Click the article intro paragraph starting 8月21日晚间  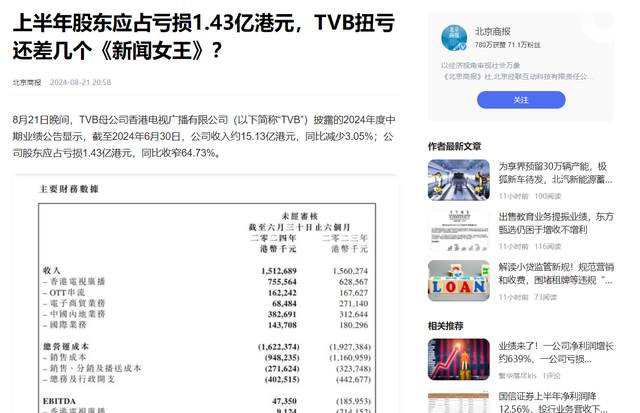204,136
